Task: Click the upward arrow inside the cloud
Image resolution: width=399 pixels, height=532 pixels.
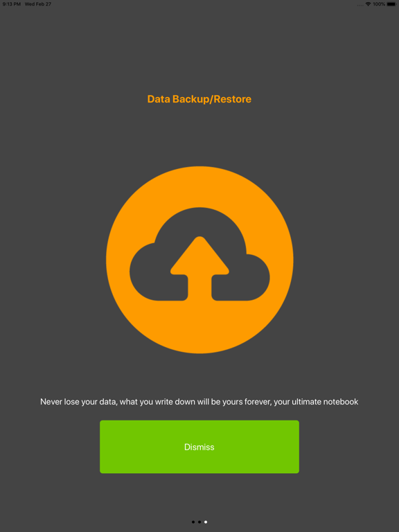Action: (x=199, y=268)
